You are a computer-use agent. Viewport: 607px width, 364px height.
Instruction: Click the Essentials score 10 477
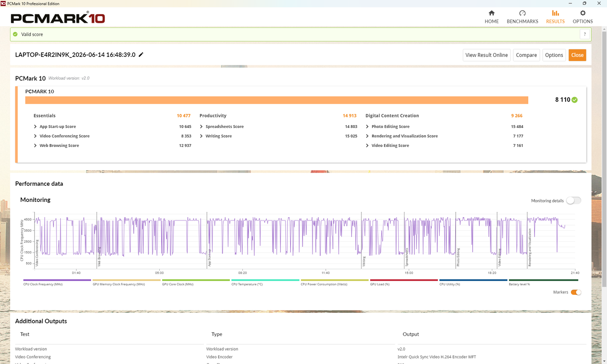pos(184,116)
